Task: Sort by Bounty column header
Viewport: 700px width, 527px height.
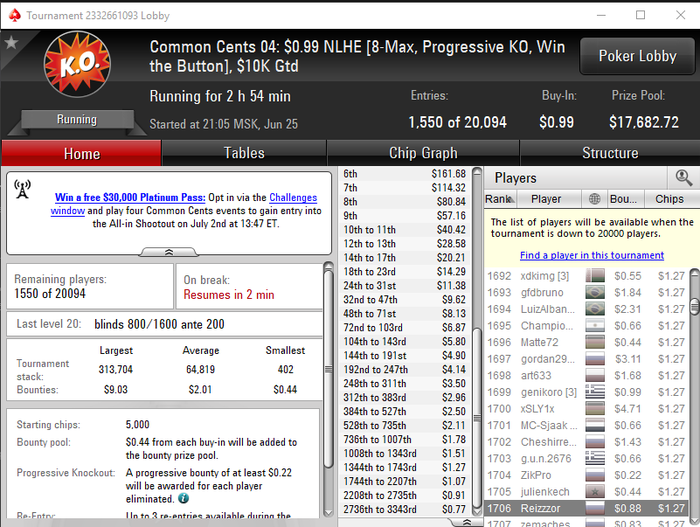Action: pos(626,199)
